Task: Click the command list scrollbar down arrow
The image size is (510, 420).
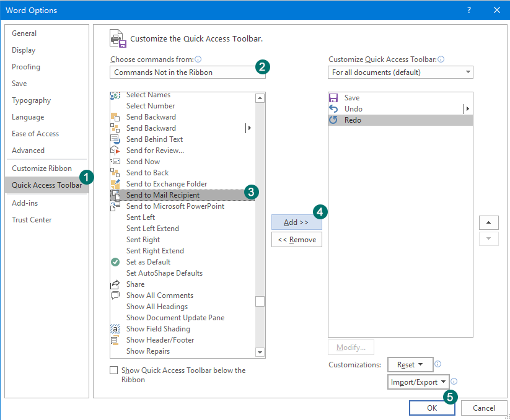Action: point(260,352)
